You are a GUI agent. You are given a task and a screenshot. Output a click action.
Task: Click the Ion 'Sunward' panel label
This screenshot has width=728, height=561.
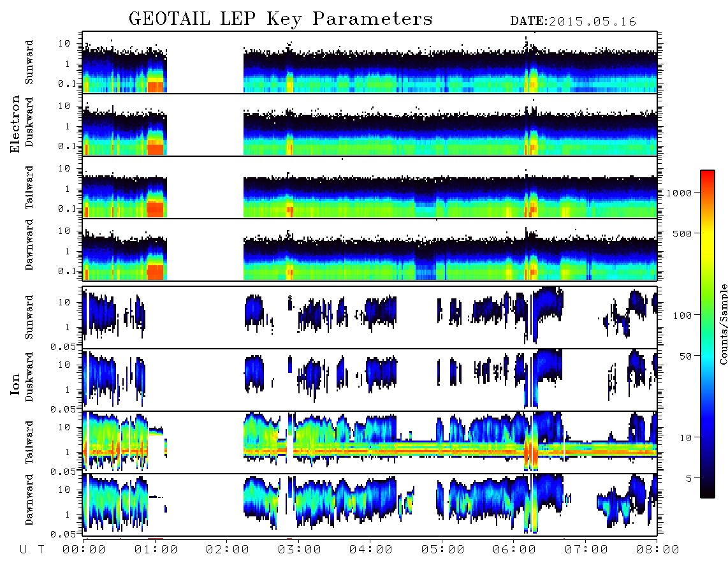click(x=29, y=317)
